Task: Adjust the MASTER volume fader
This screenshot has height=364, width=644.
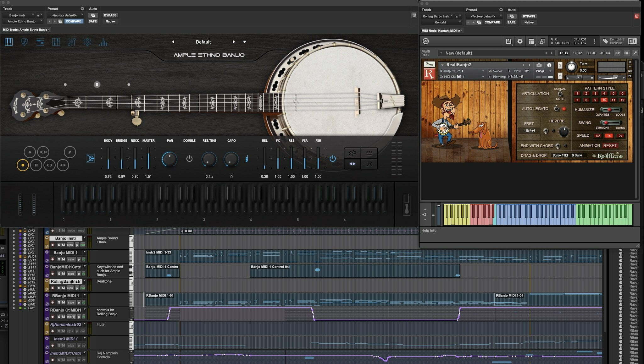Action: tap(148, 159)
